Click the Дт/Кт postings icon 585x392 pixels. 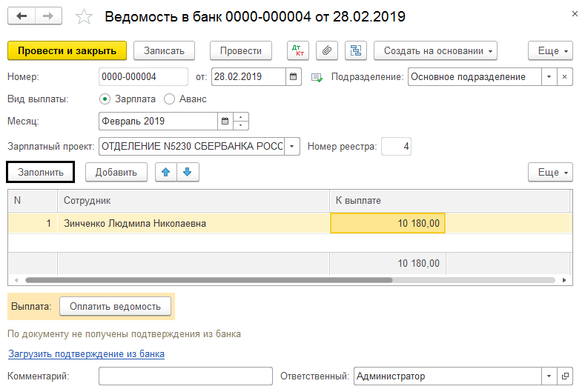coord(298,51)
